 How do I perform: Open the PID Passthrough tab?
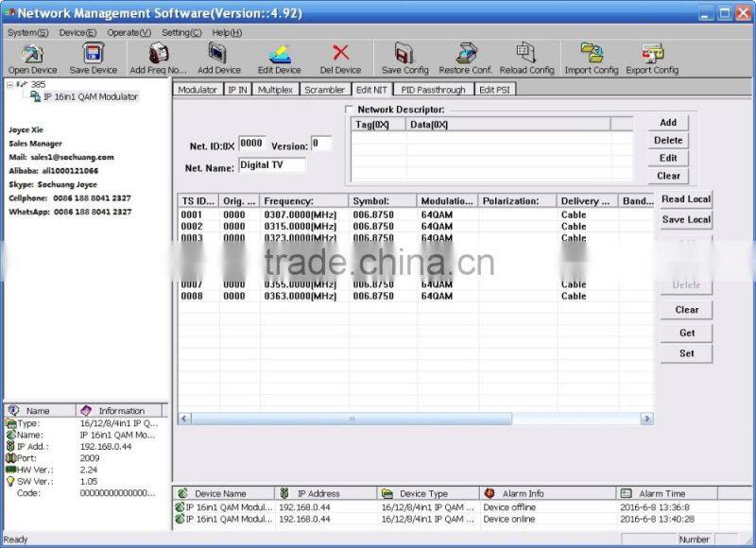[433, 90]
